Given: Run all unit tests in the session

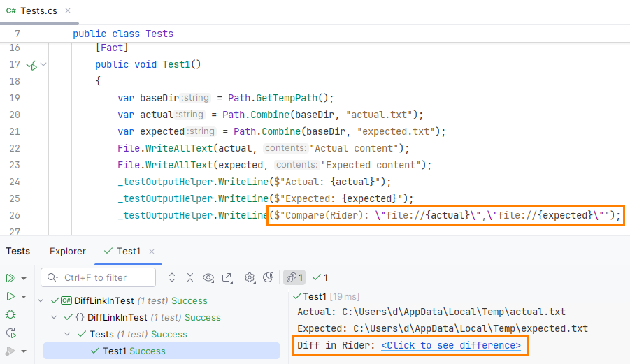Looking at the screenshot, I should [10, 278].
